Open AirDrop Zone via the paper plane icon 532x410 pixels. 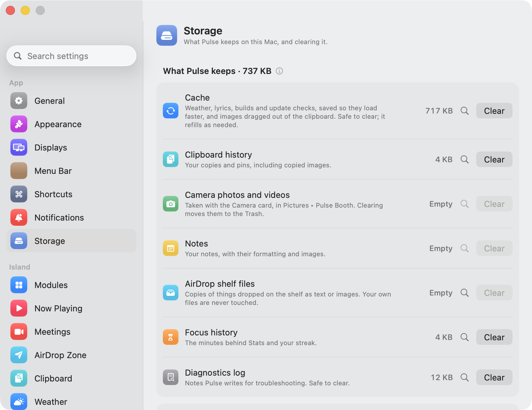19,355
